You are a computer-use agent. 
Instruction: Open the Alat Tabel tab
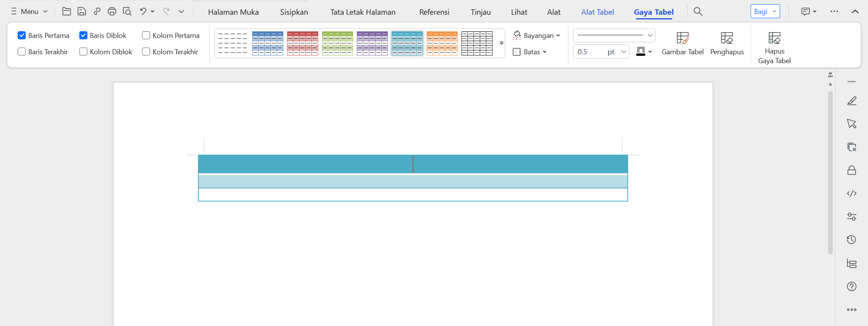tap(597, 12)
